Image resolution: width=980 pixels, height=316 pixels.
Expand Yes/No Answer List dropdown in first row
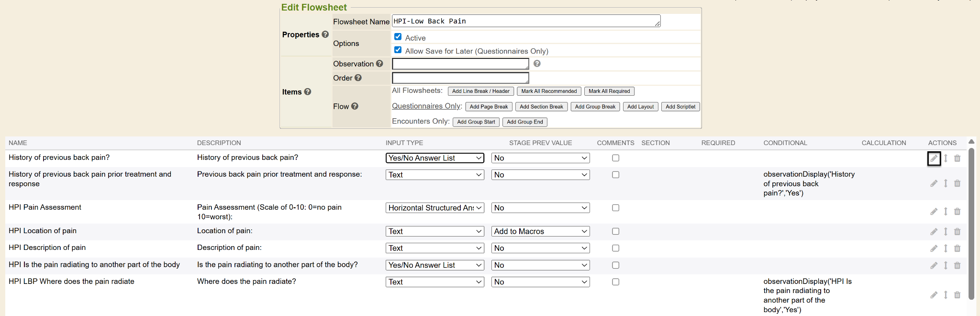[x=435, y=158]
